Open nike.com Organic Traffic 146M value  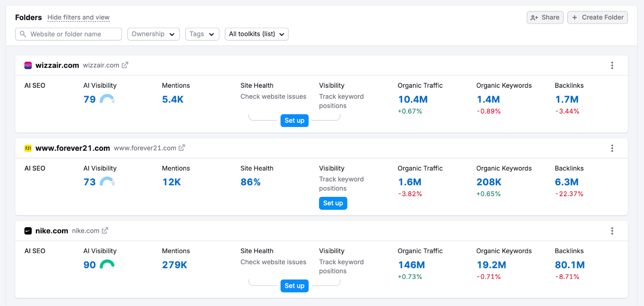pyautogui.click(x=411, y=265)
